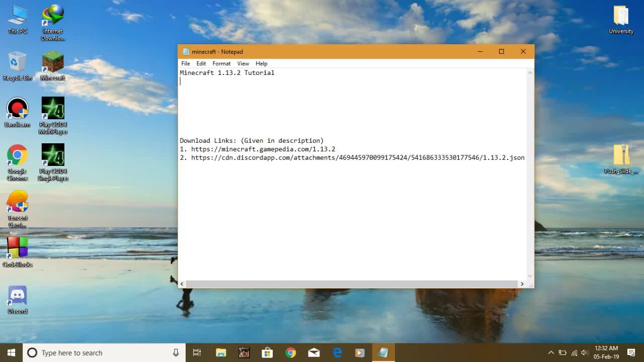
Task: Select the Minecraft desktop shortcut
Action: [53, 66]
